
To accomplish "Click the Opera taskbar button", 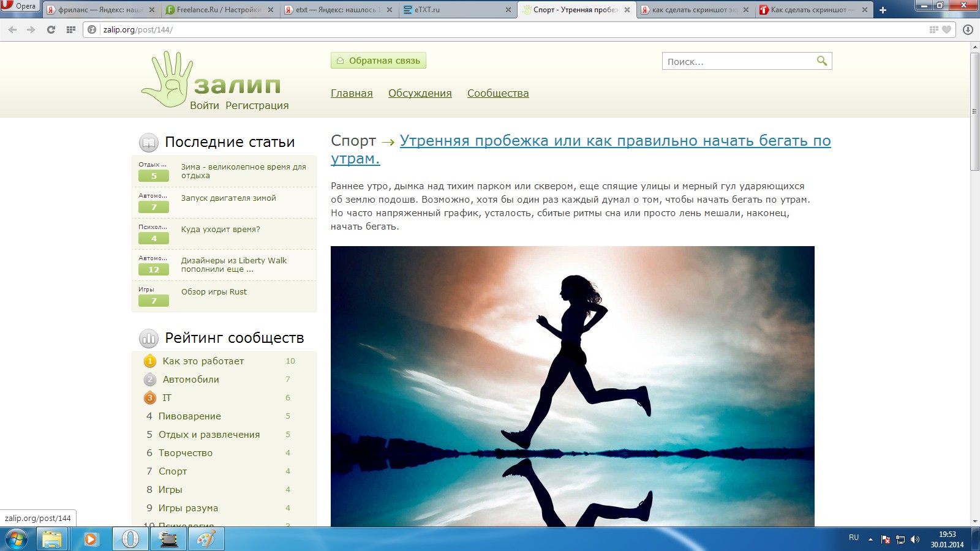I will point(130,539).
